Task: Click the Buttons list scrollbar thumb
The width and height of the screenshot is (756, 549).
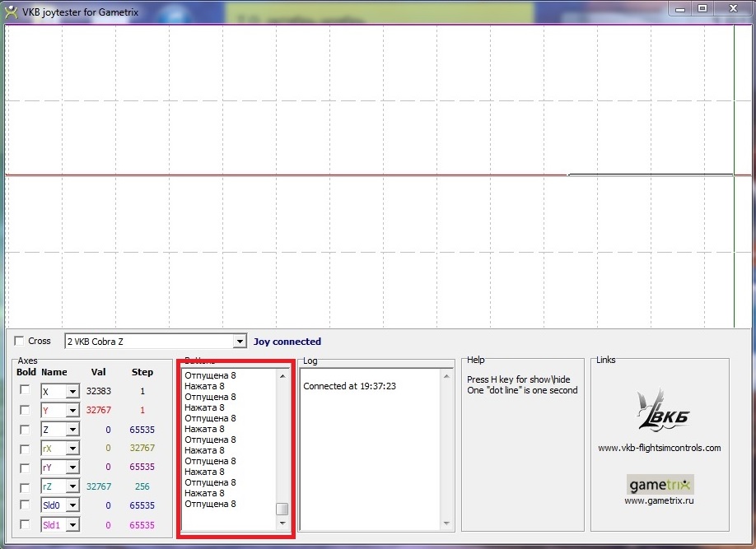Action: [282, 509]
